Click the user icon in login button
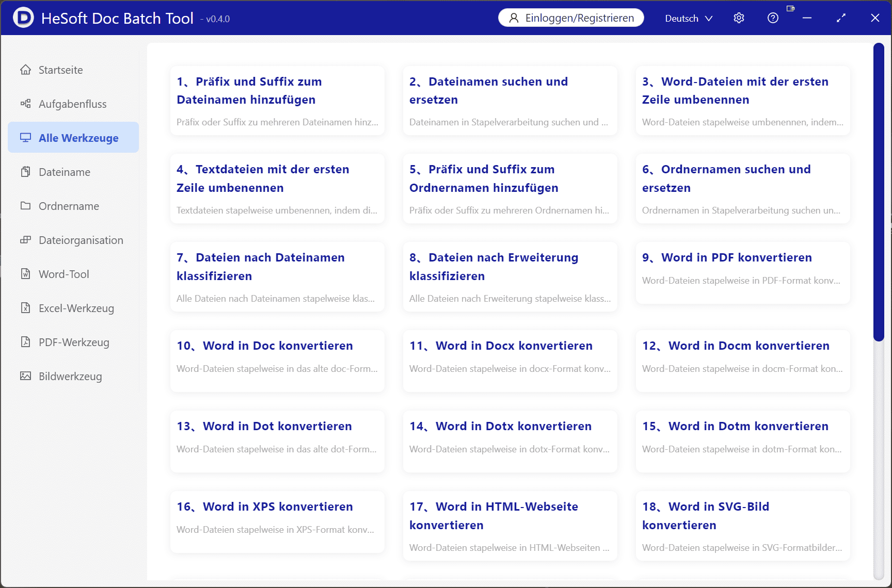 [x=514, y=18]
